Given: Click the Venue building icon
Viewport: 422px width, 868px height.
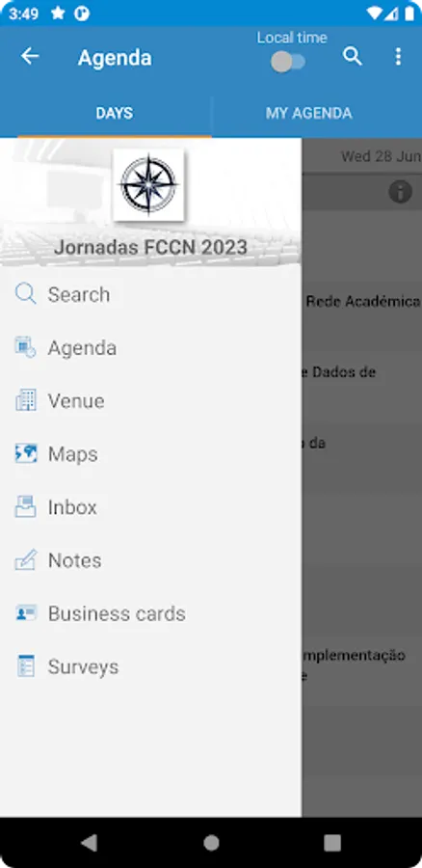Looking at the screenshot, I should [25, 400].
